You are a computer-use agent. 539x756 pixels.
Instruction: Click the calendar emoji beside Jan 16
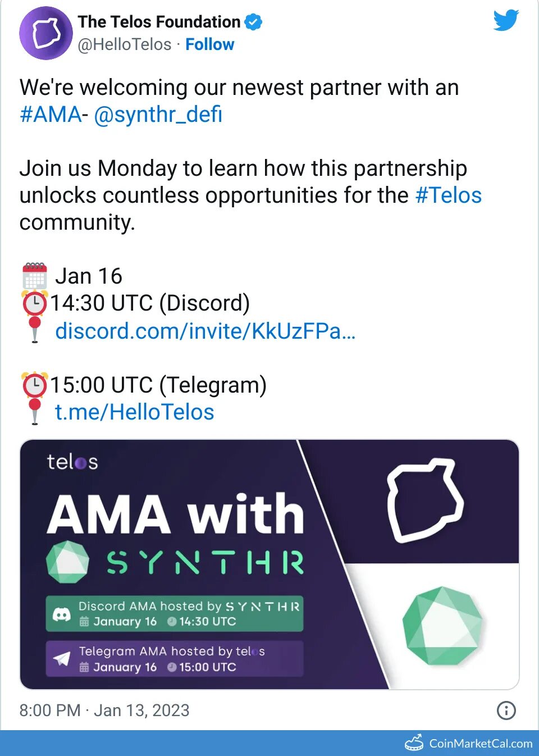tap(35, 276)
